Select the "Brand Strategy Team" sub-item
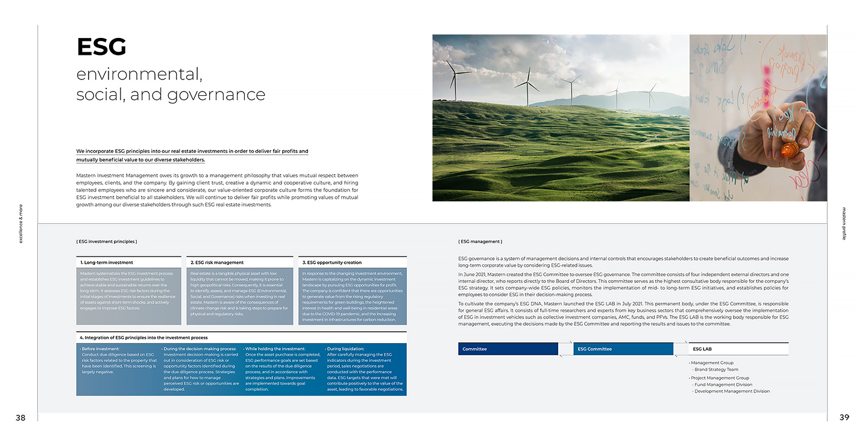 [x=715, y=370]
